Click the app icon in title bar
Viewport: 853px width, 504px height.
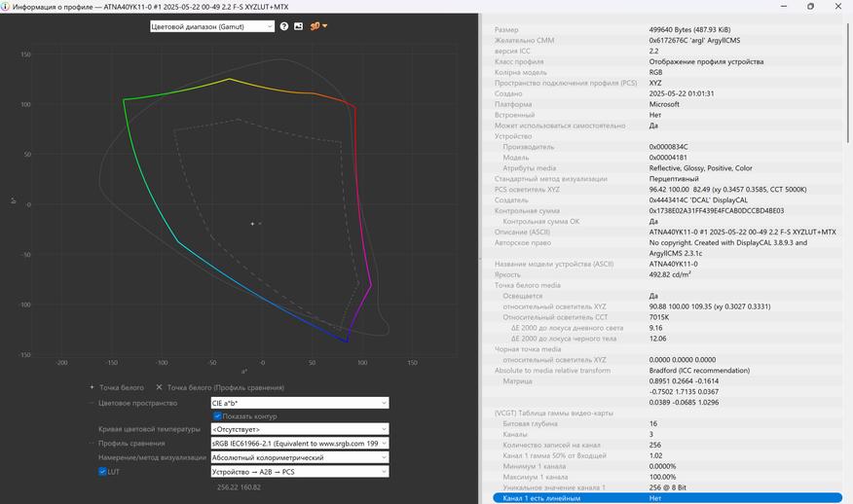click(7, 6)
